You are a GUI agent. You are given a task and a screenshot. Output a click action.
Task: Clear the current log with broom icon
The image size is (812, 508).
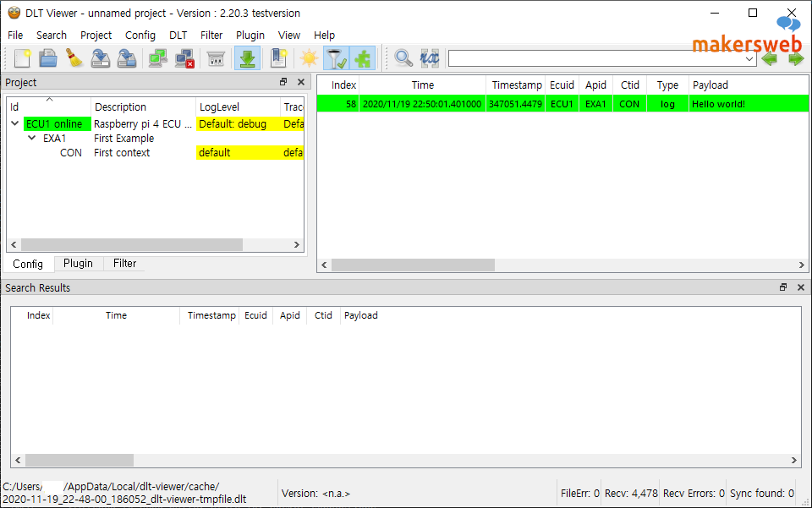click(74, 57)
